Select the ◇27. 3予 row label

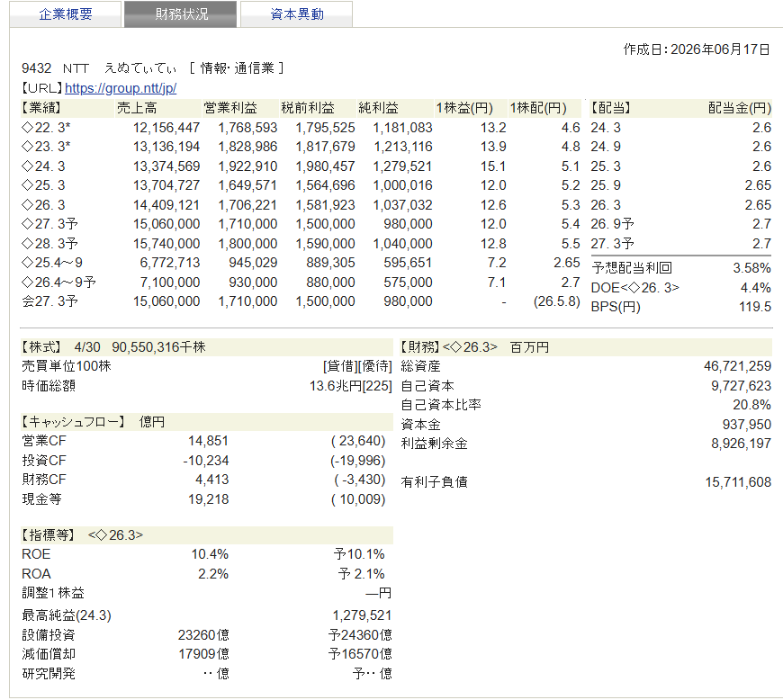[x=49, y=224]
